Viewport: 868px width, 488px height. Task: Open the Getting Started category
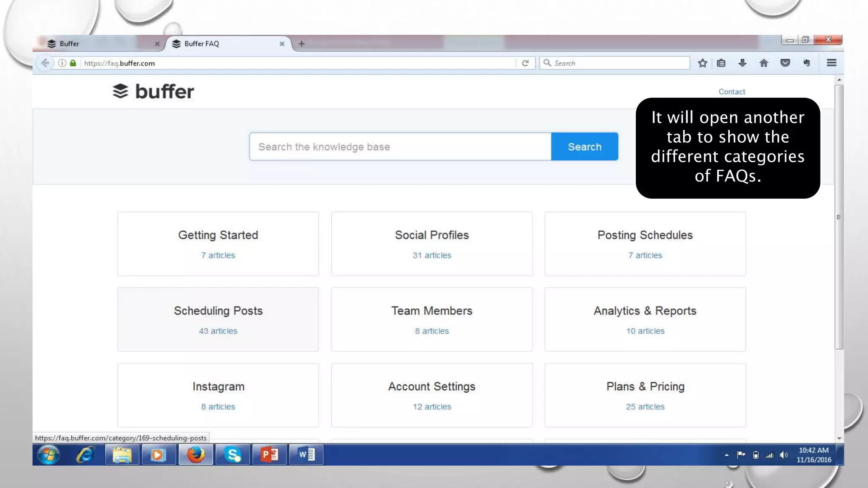coord(218,244)
